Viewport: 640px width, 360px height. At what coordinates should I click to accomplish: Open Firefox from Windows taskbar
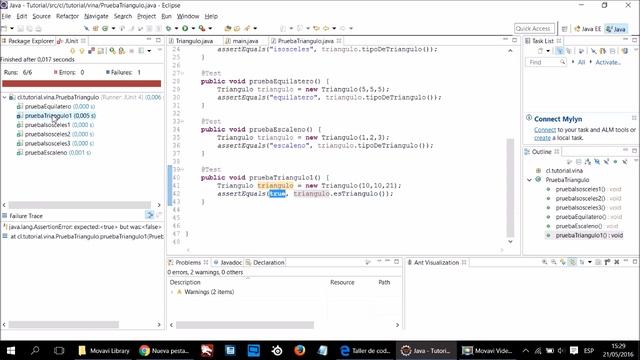[300, 350]
